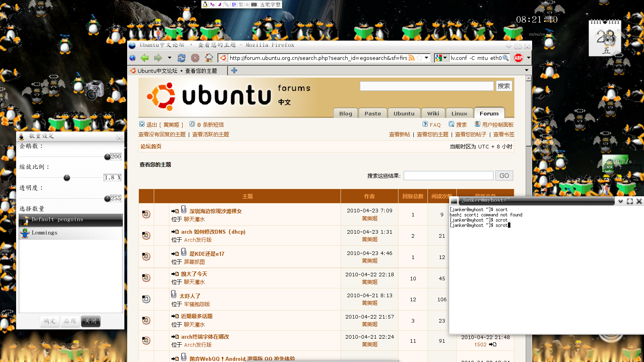Open the 'arch终端字体在哪改' topic link

tap(205, 337)
